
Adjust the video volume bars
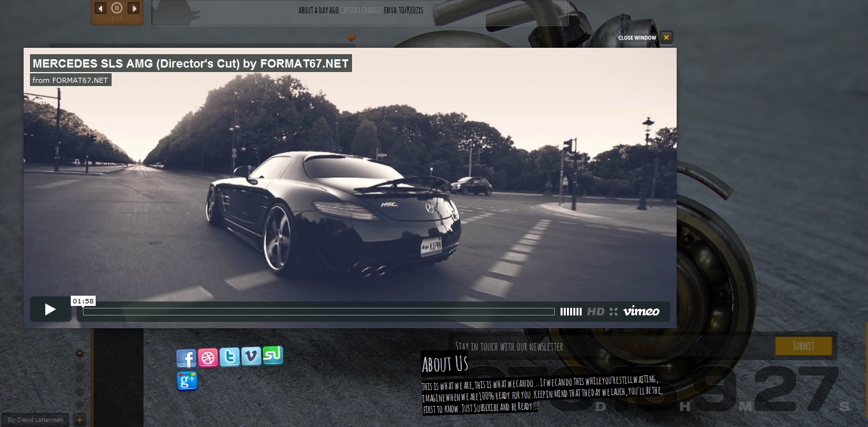[571, 312]
